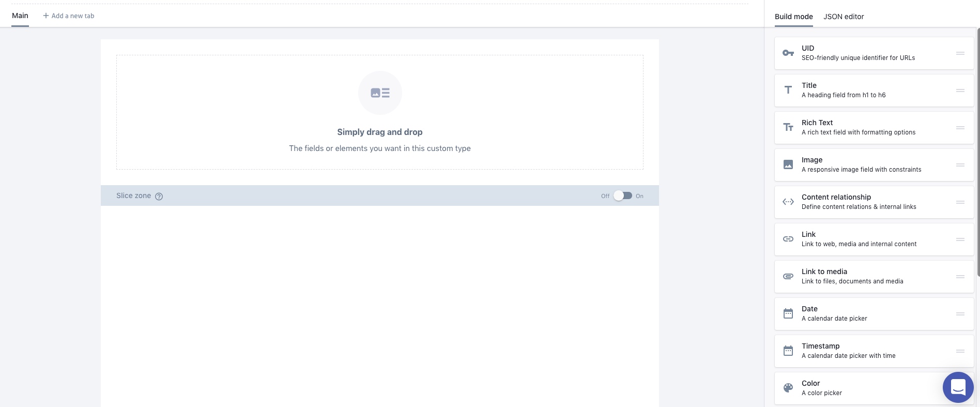The width and height of the screenshot is (980, 407).
Task: Click the Link to media paperclip icon
Action: 788,276
